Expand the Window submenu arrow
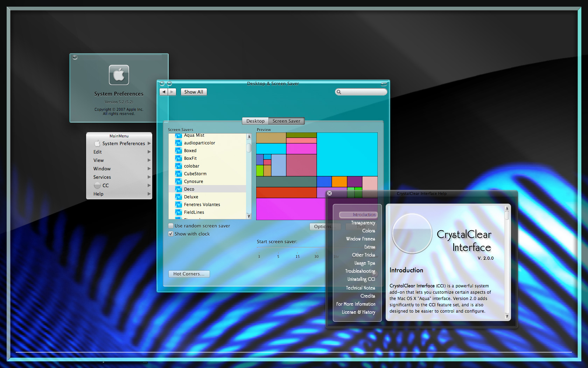 point(149,169)
